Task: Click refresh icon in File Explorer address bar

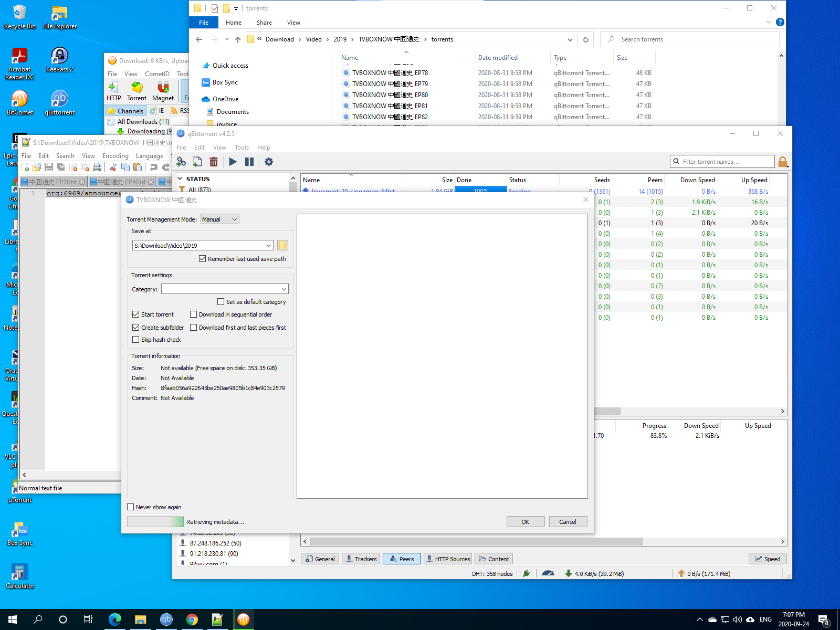Action: tap(586, 39)
